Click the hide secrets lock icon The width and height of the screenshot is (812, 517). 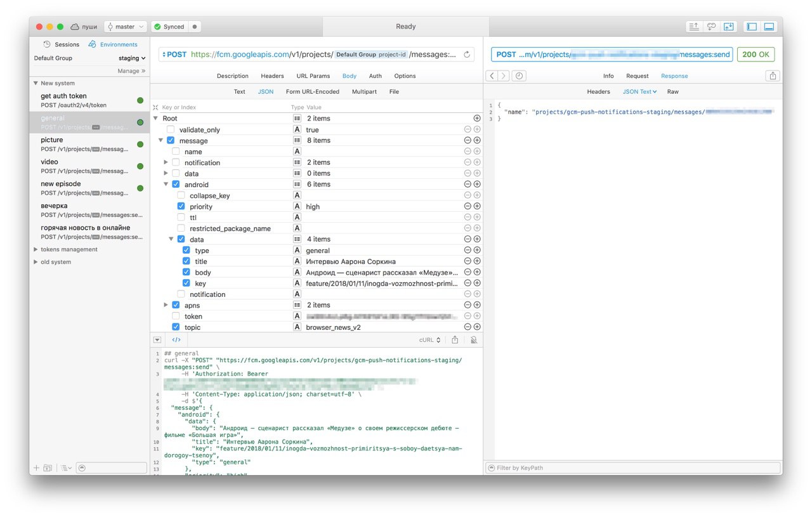pyautogui.click(x=473, y=340)
